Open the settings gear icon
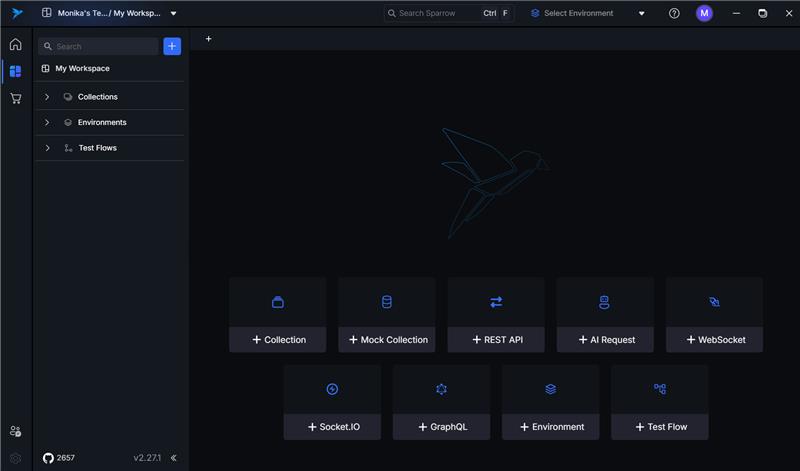Screen dimensions: 800x471 click(15, 458)
